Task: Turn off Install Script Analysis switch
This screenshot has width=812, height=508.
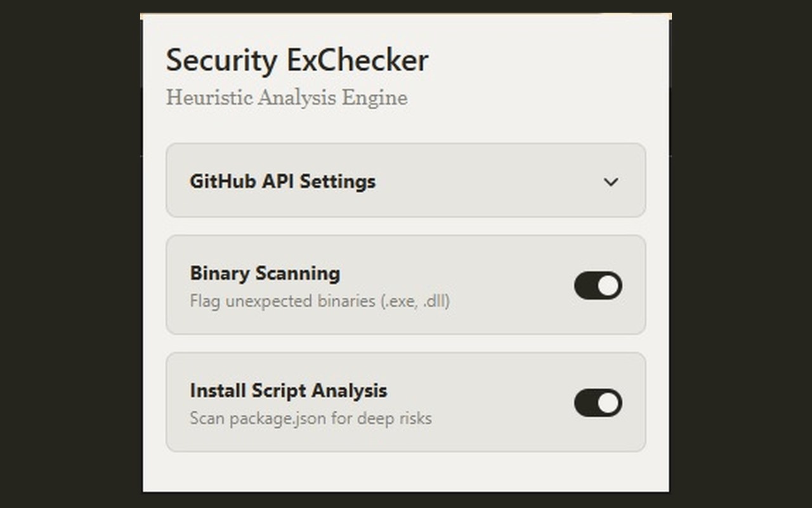Action: 598,403
